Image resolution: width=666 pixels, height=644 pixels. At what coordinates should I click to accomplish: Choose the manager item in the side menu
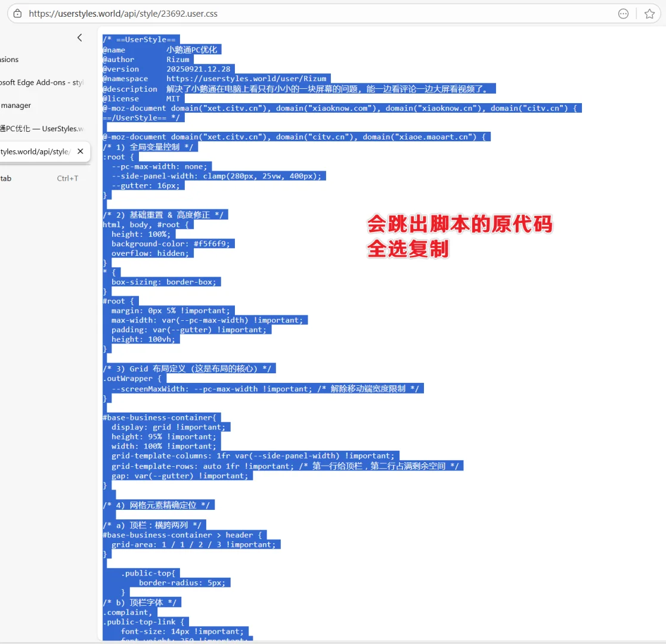(x=16, y=105)
